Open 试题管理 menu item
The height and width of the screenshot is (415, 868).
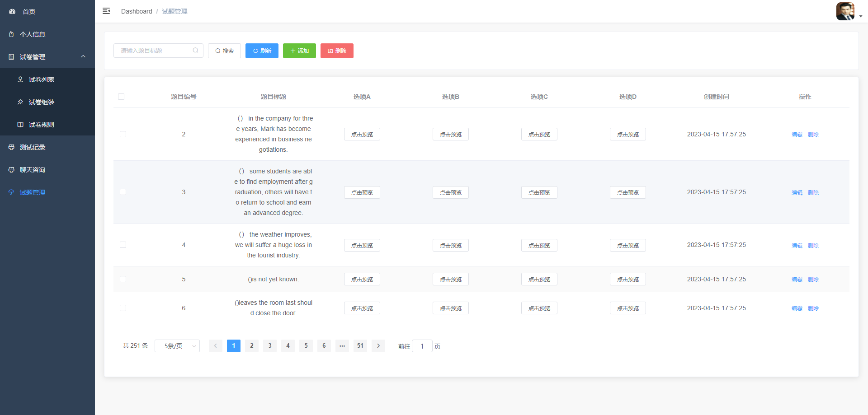[x=47, y=192]
